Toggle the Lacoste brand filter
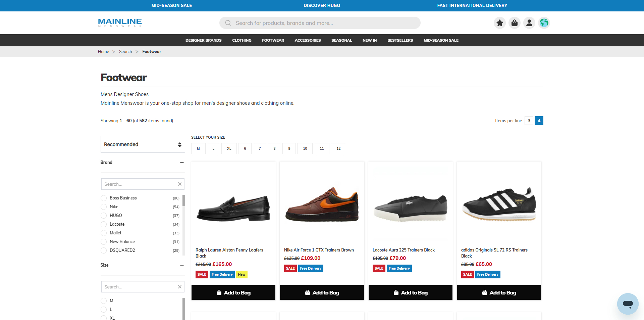Screen dimensions: 644x320 (x=104, y=224)
